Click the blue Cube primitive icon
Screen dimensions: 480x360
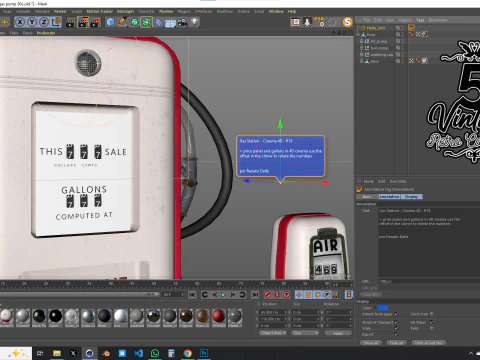tap(110, 22)
